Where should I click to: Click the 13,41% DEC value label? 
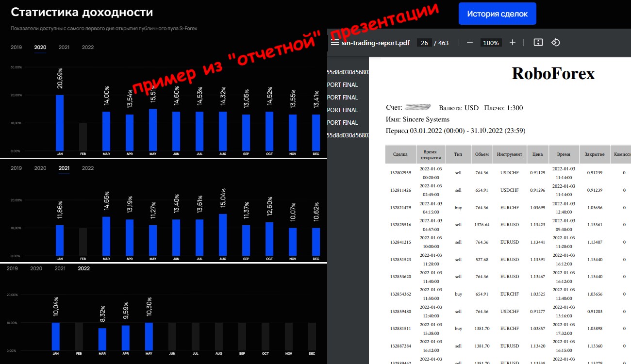coord(316,100)
